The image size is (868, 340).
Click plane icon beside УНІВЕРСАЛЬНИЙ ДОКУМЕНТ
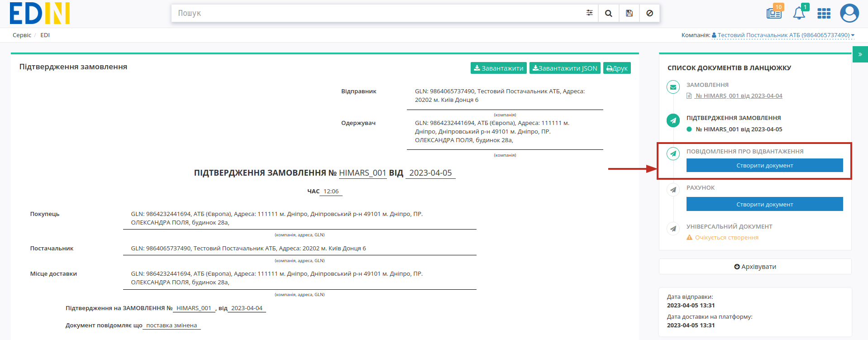pyautogui.click(x=673, y=229)
